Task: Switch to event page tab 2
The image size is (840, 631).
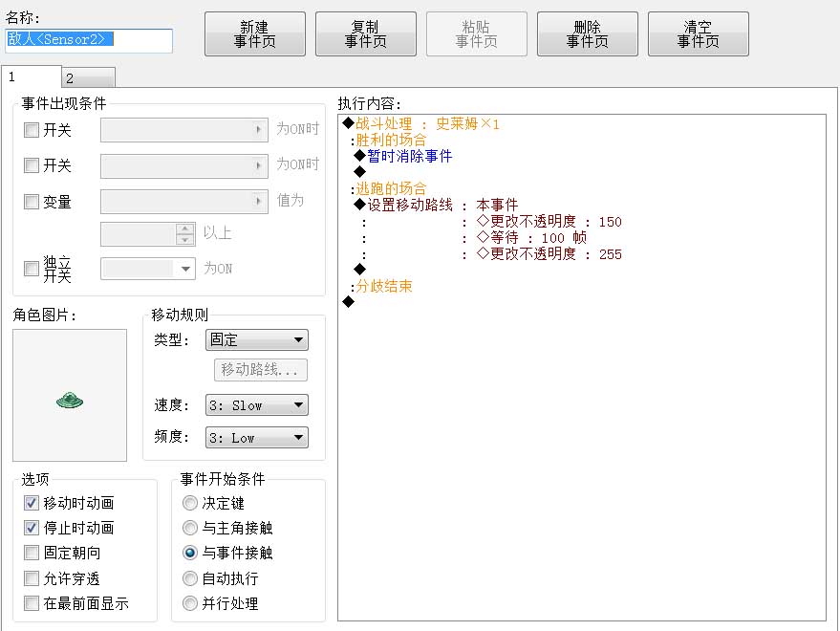Action: tap(88, 78)
